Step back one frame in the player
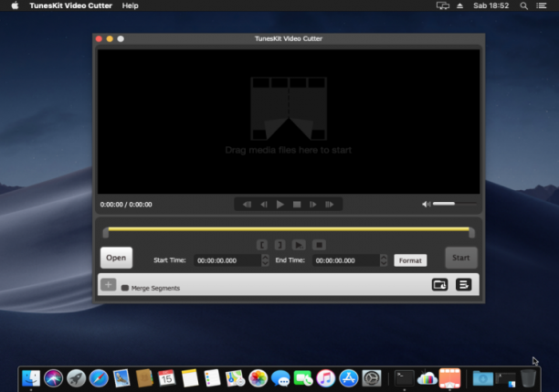This screenshot has width=559, height=392. [264, 205]
